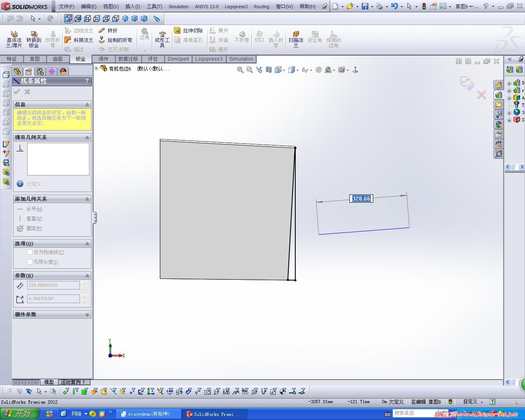525x420 pixels.
Task: Open the ConfigurationManager tab icon
Action: point(40,71)
